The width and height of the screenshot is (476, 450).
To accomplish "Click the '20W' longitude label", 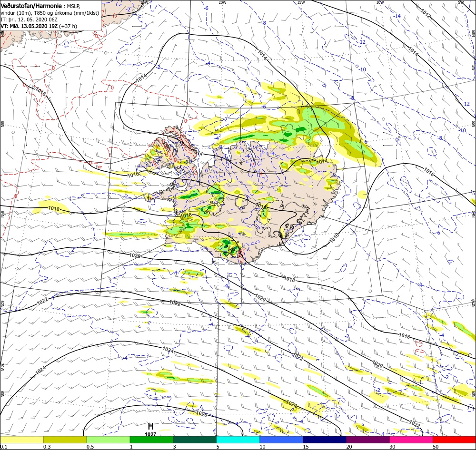I will pyautogui.click(x=222, y=2).
